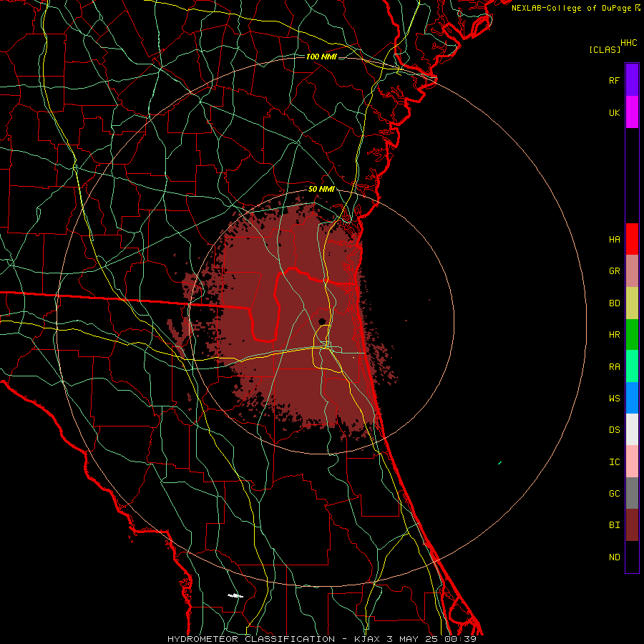This screenshot has width=644, height=644.
Task: Click the RF legend label
Action: point(614,80)
